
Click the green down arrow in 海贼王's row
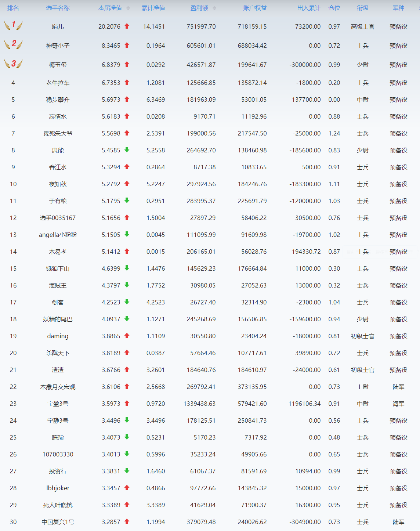(x=127, y=285)
